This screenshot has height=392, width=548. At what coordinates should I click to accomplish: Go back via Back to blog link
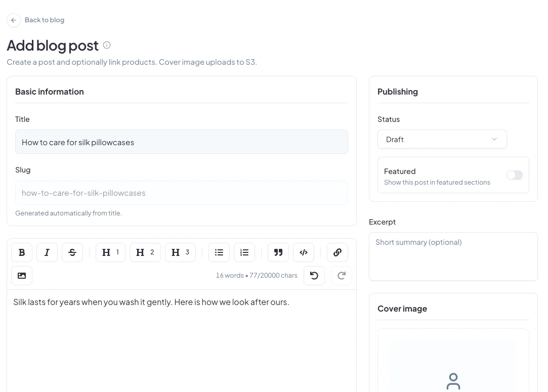click(45, 20)
